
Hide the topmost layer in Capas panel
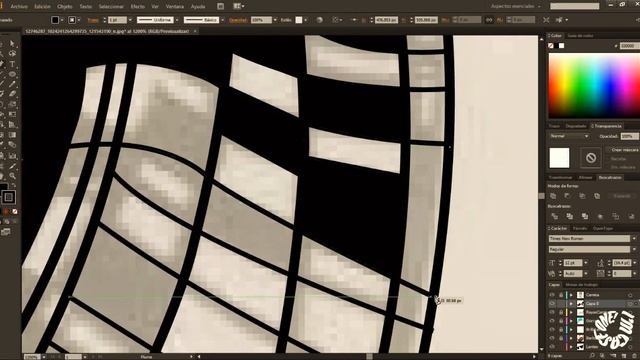(x=552, y=295)
